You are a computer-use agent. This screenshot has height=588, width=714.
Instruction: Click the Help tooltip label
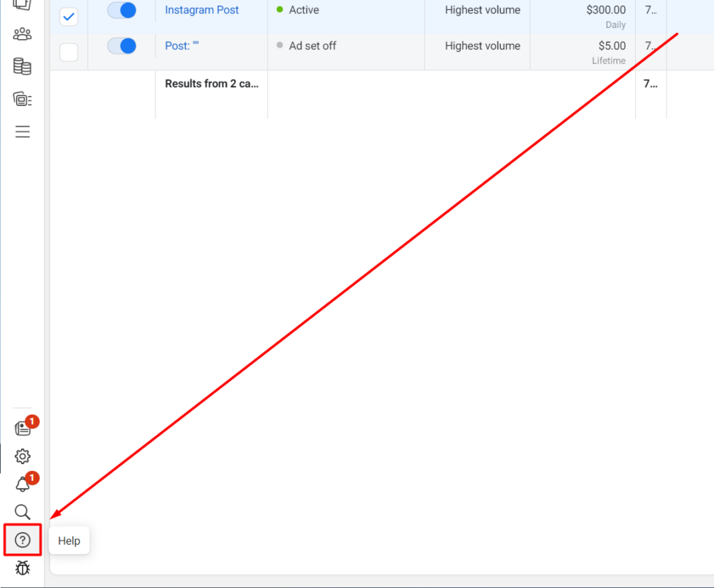pos(69,541)
